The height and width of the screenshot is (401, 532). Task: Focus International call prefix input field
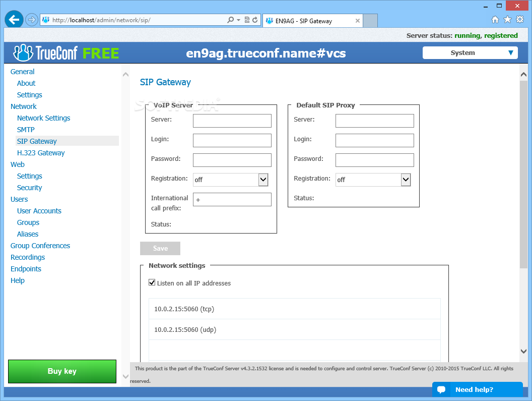click(x=232, y=199)
